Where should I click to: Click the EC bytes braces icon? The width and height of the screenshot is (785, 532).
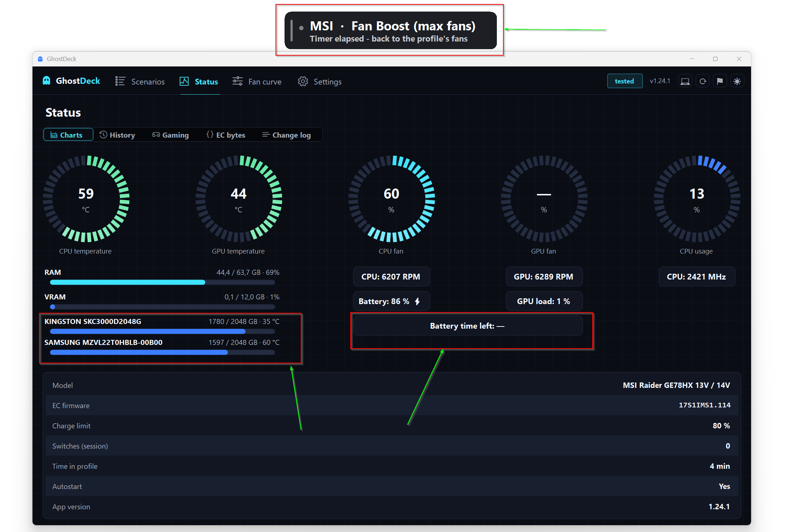pos(210,134)
